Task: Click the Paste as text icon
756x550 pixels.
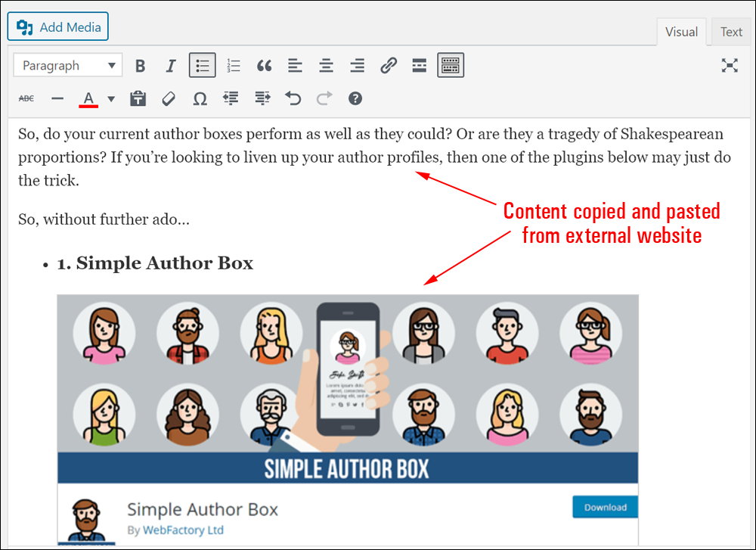Action: pyautogui.click(x=138, y=98)
